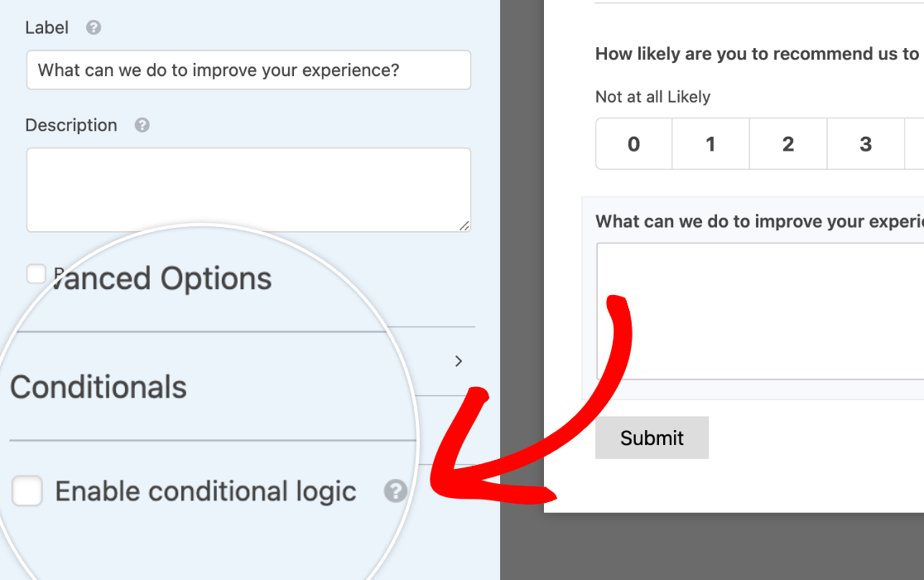The width and height of the screenshot is (924, 580).
Task: Select the 'What can we do to improve' preview field label
Action: point(759,221)
